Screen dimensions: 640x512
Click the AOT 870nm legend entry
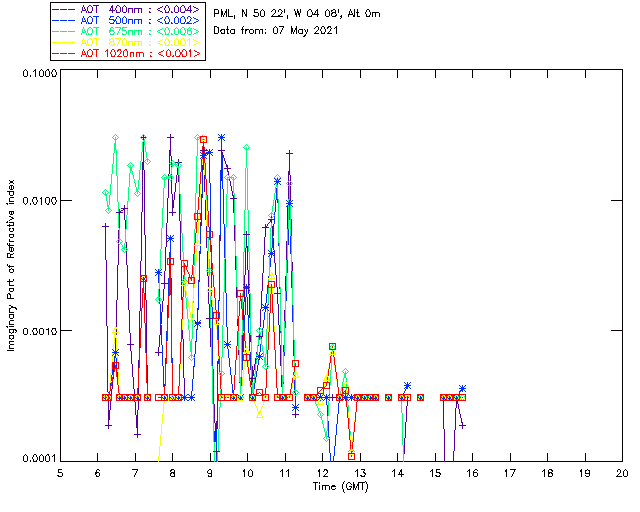point(127,42)
